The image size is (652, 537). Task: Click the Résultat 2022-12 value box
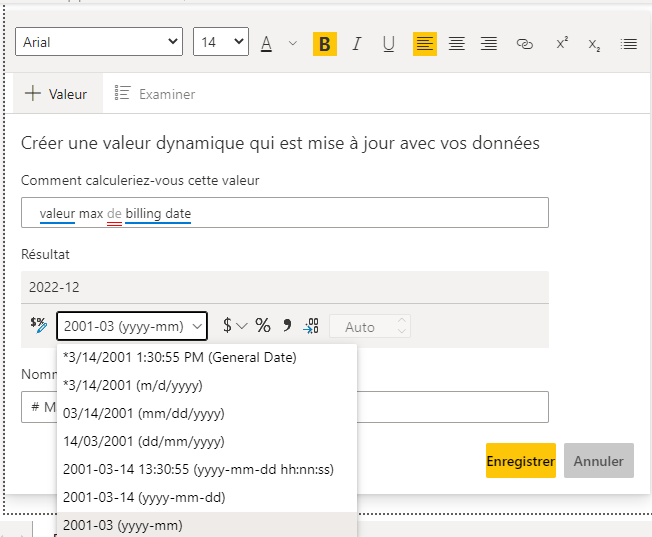coord(285,287)
